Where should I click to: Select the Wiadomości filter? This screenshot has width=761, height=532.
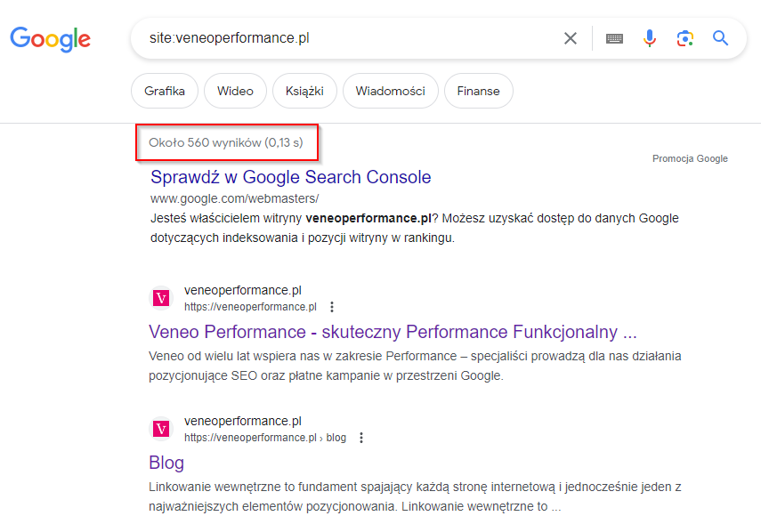[x=391, y=91]
